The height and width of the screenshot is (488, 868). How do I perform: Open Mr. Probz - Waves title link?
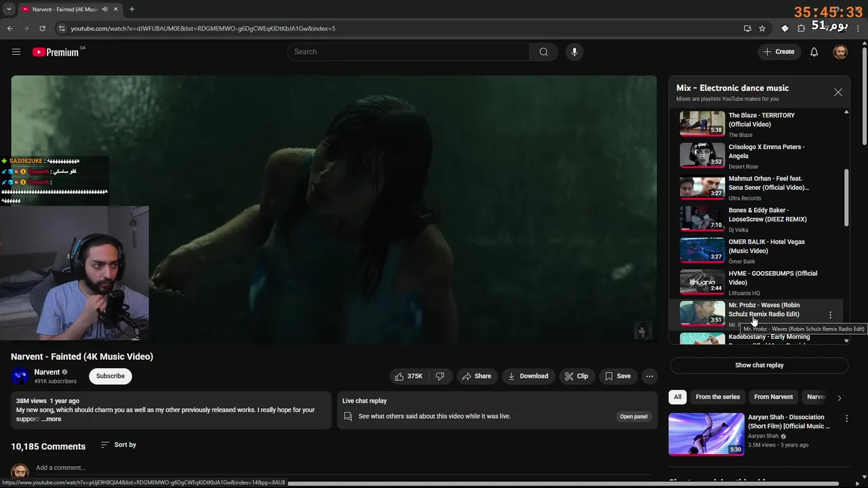pyautogui.click(x=764, y=310)
